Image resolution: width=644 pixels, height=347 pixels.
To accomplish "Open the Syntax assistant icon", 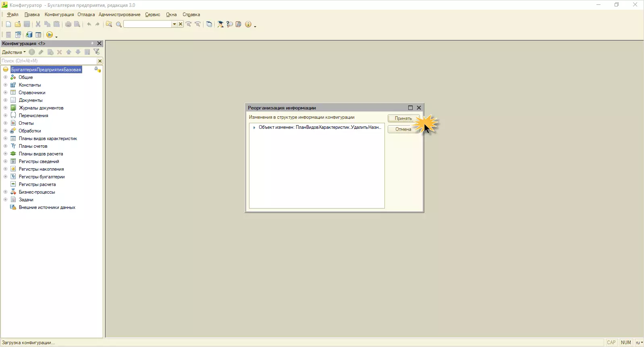I will (220, 24).
